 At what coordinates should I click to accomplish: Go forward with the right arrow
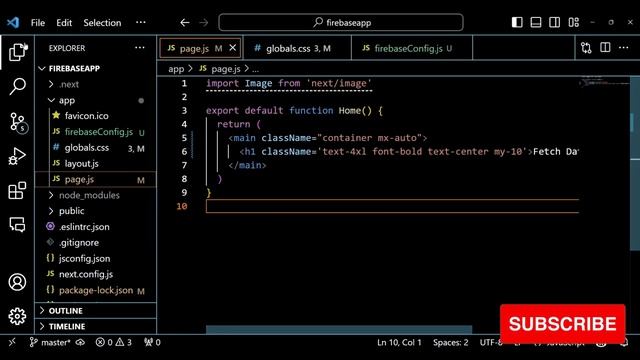pyautogui.click(x=204, y=22)
